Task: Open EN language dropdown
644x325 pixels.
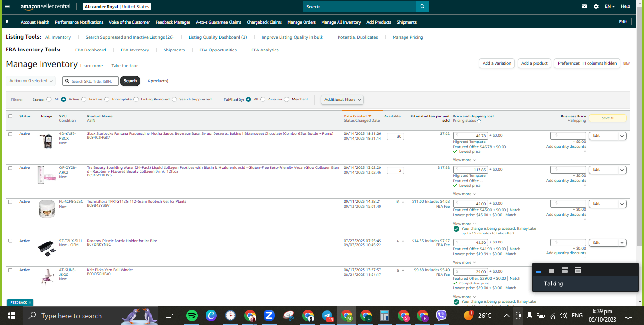Action: (610, 7)
